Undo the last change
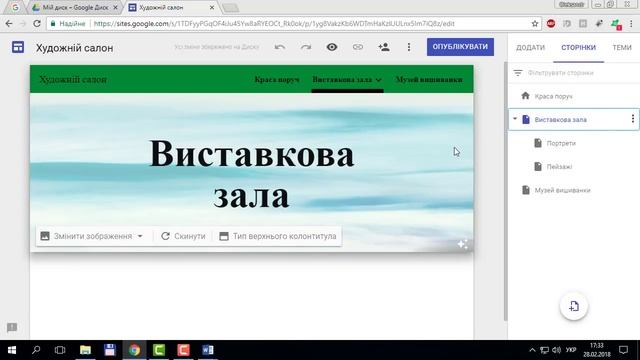The width and height of the screenshot is (640, 360). 280,47
